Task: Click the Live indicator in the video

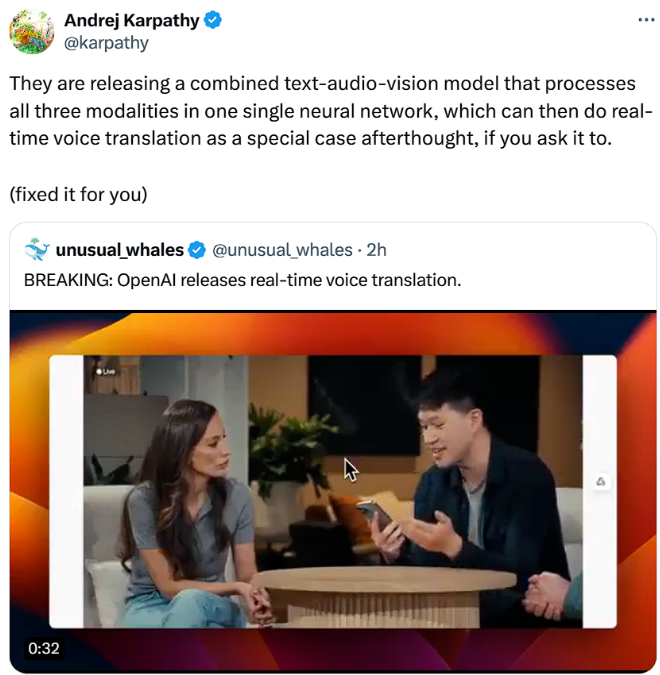Action: 105,372
